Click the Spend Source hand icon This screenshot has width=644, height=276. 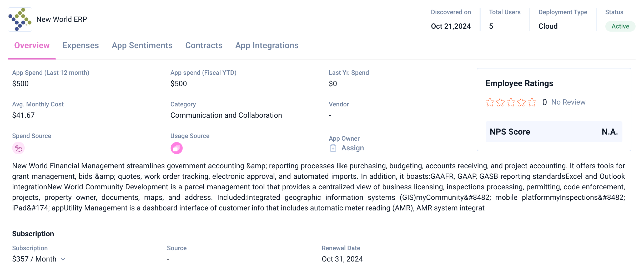(x=18, y=148)
